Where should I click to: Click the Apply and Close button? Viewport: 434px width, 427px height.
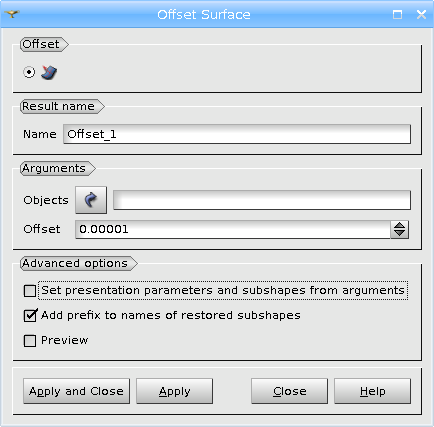(x=76, y=391)
